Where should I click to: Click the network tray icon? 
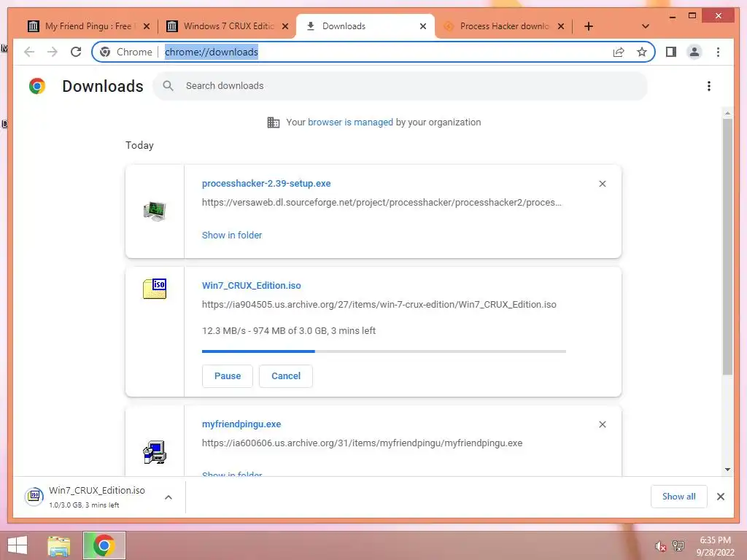678,545
